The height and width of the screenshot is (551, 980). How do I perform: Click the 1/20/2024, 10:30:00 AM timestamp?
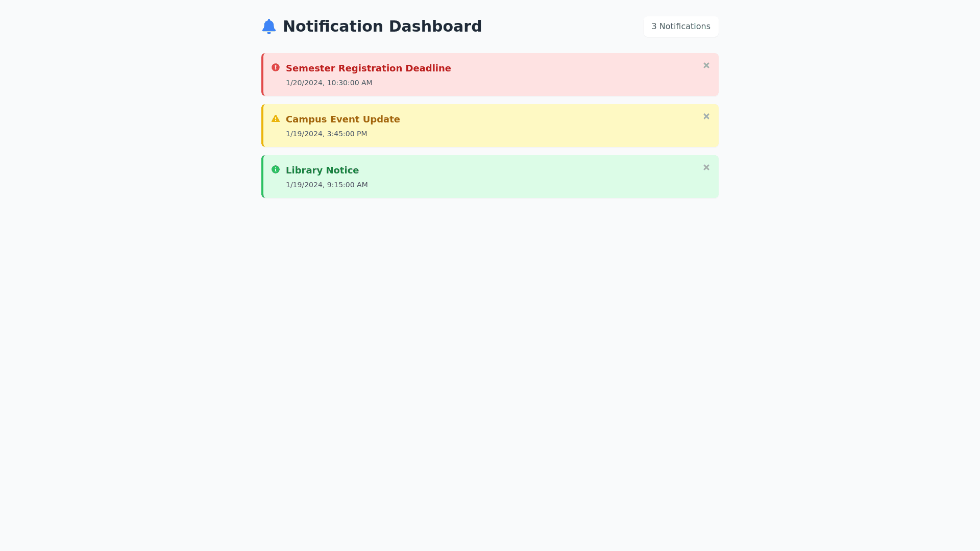[329, 83]
